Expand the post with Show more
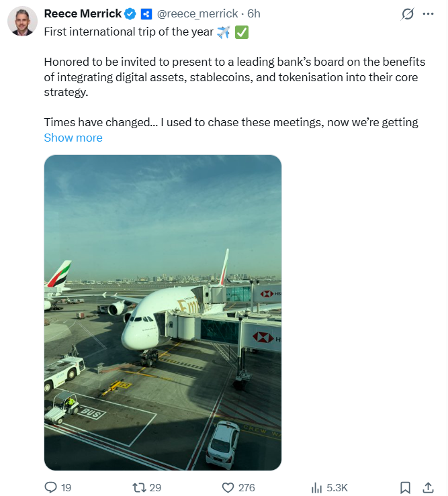 [x=73, y=138]
